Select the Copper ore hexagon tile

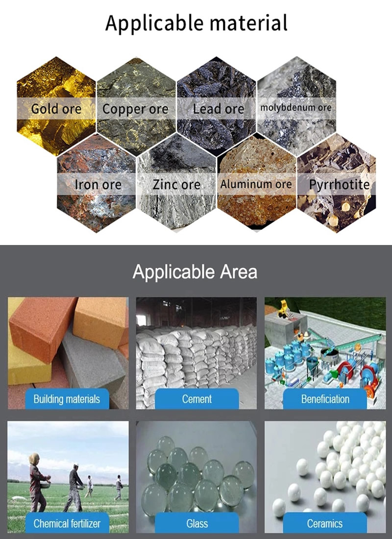click(x=136, y=106)
